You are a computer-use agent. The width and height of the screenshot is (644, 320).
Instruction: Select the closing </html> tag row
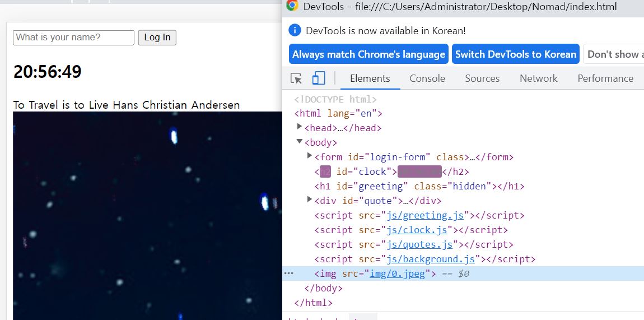click(x=463, y=303)
